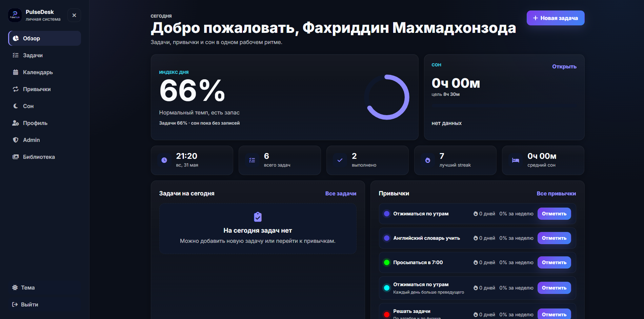Image resolution: width=644 pixels, height=319 pixels.
Task: Click the нет данных label in sleep card
Action: pos(446,123)
